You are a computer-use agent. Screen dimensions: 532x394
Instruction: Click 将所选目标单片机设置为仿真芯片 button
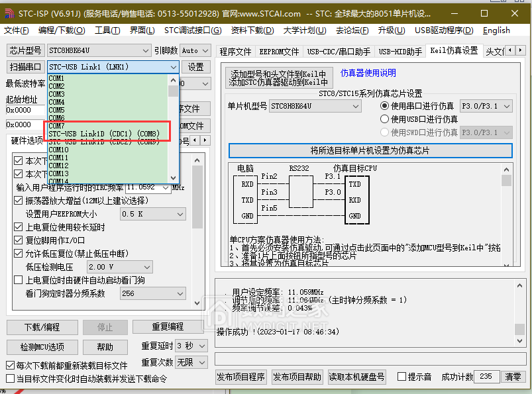point(371,150)
